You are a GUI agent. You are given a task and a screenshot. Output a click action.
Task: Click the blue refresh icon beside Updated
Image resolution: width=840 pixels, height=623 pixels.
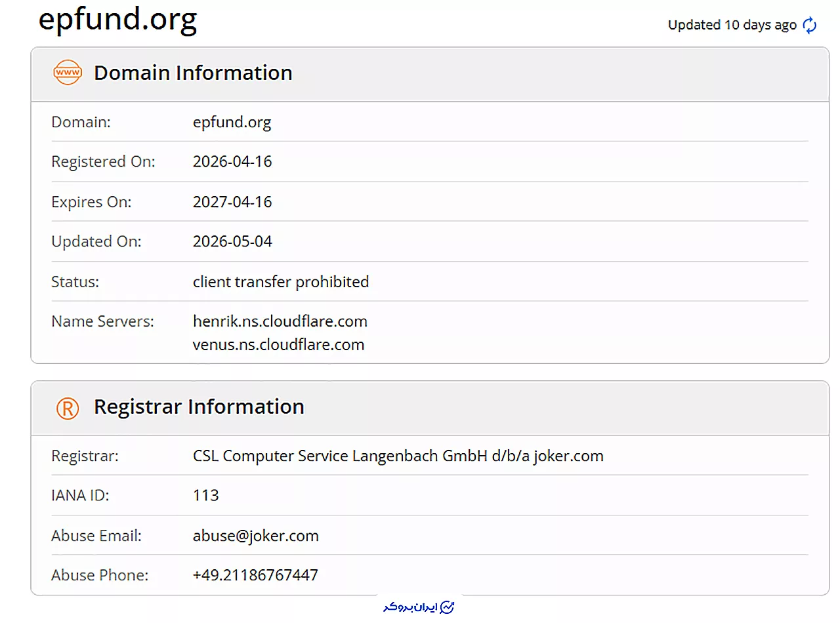[810, 26]
